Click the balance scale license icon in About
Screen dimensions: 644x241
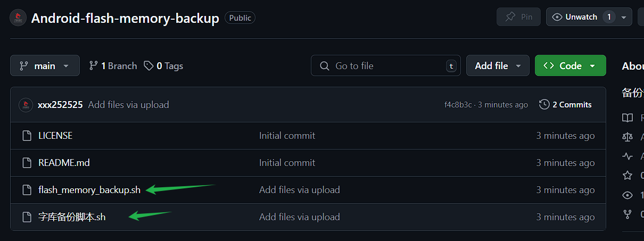628,137
